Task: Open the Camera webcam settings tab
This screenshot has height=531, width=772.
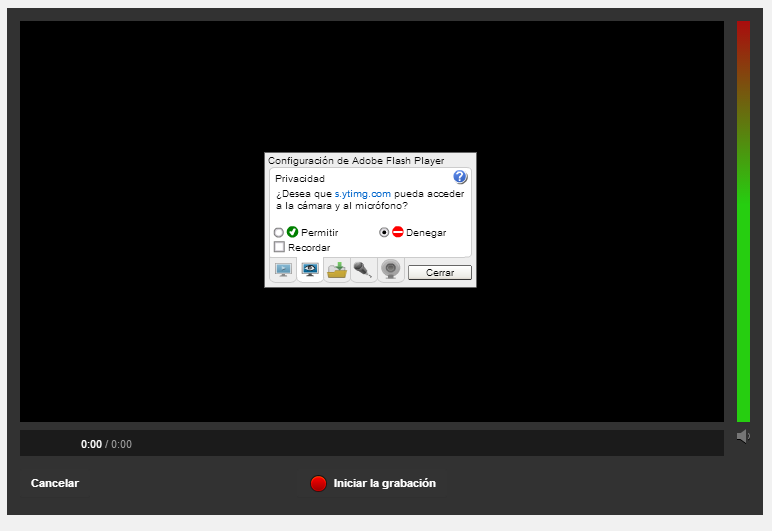Action: pyautogui.click(x=391, y=270)
